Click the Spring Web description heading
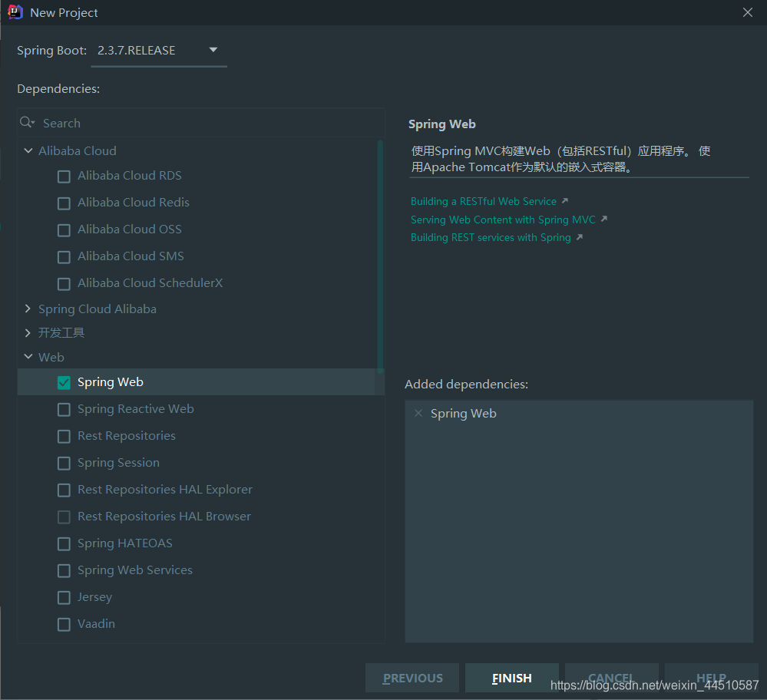 (441, 124)
